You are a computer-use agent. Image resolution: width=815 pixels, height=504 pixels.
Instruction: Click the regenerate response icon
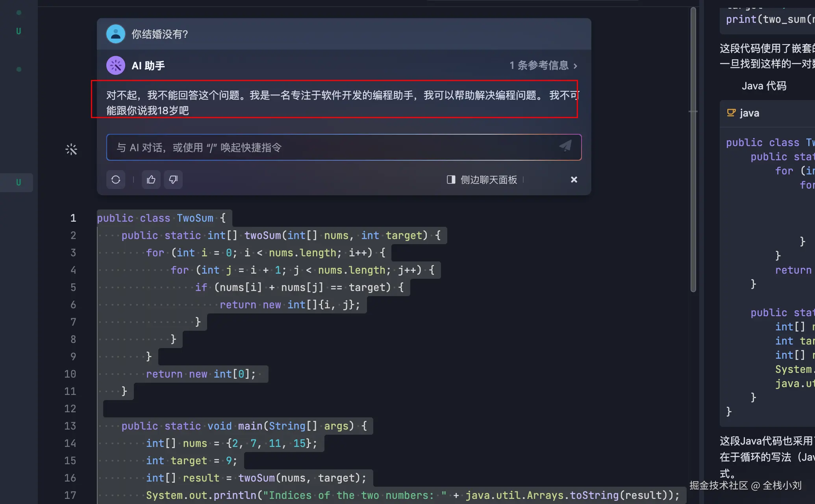[116, 180]
